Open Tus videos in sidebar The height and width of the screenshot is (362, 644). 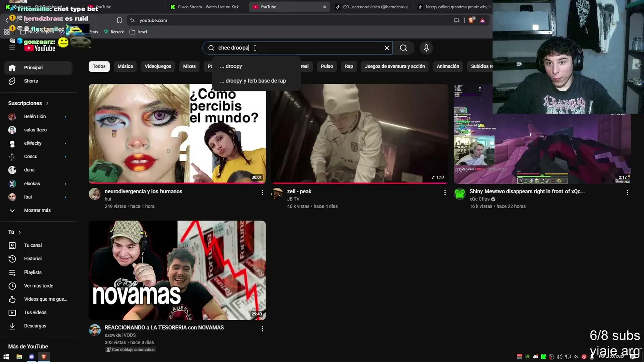[38, 312]
